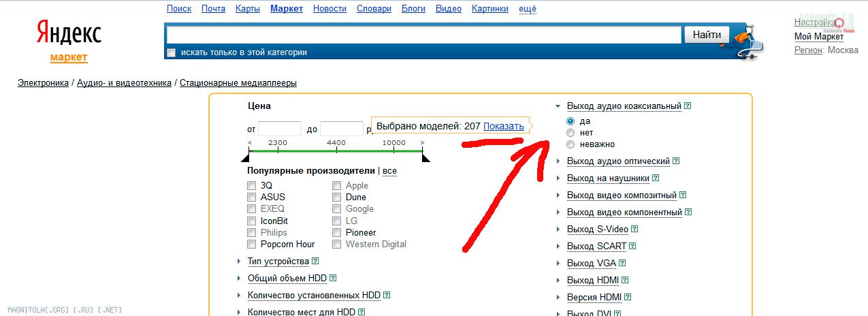This screenshot has width=868, height=316.
Task: Click the orange 'маркет' logo link
Action: coord(69,57)
